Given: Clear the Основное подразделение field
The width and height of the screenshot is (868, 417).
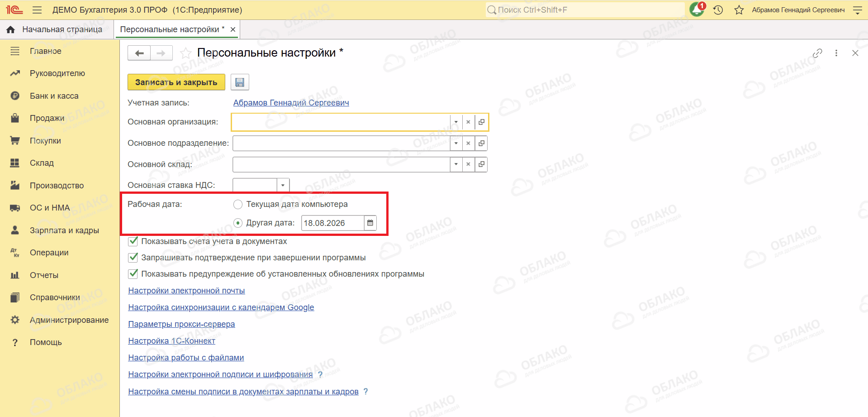Looking at the screenshot, I should [x=468, y=143].
